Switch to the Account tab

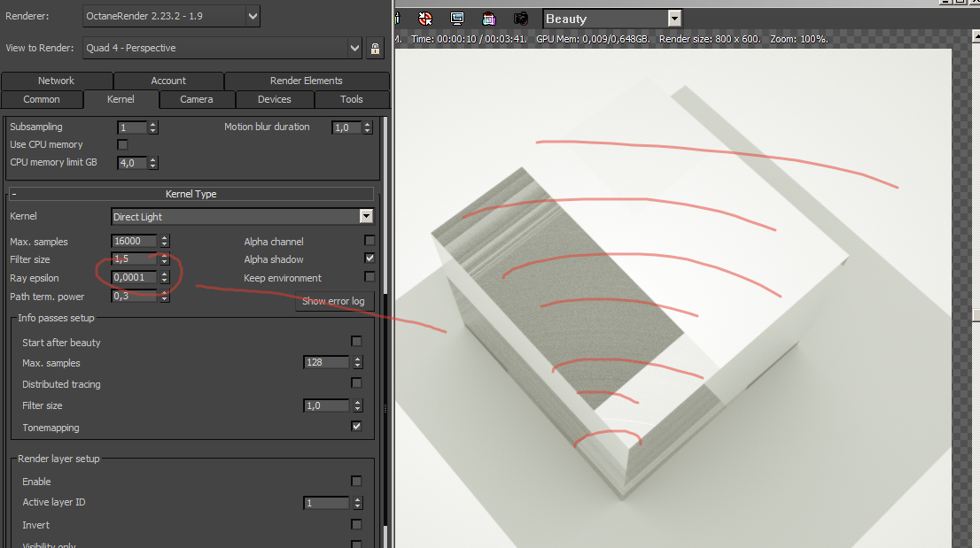[x=168, y=81]
